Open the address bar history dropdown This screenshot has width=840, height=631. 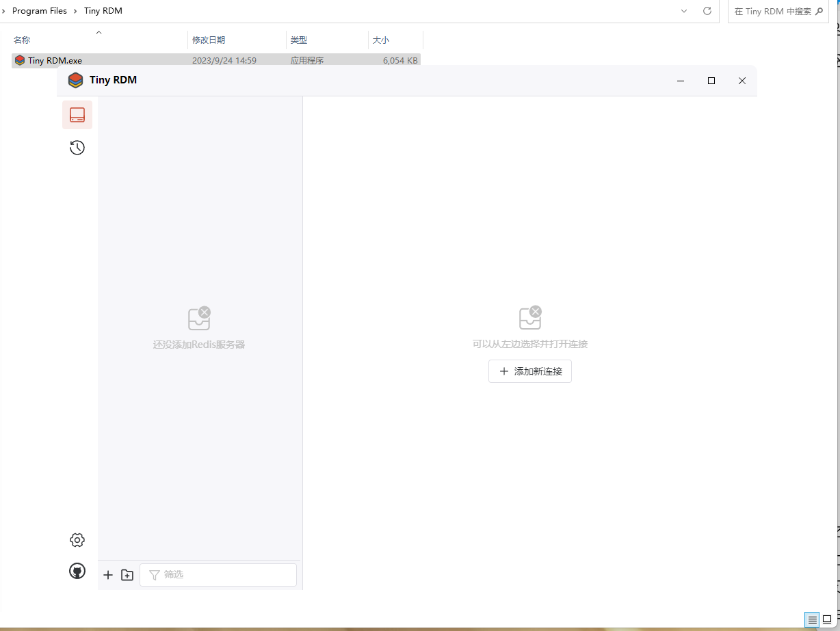(x=683, y=11)
